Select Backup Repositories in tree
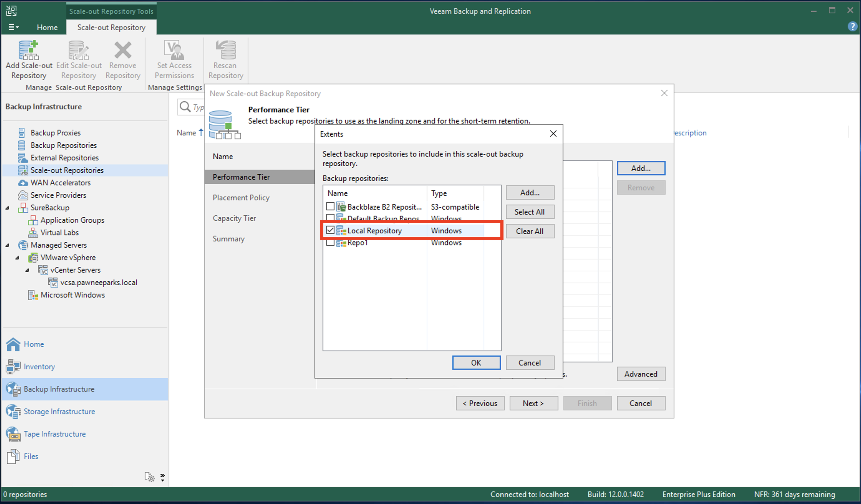Screen dimensions: 861x504 (64, 145)
